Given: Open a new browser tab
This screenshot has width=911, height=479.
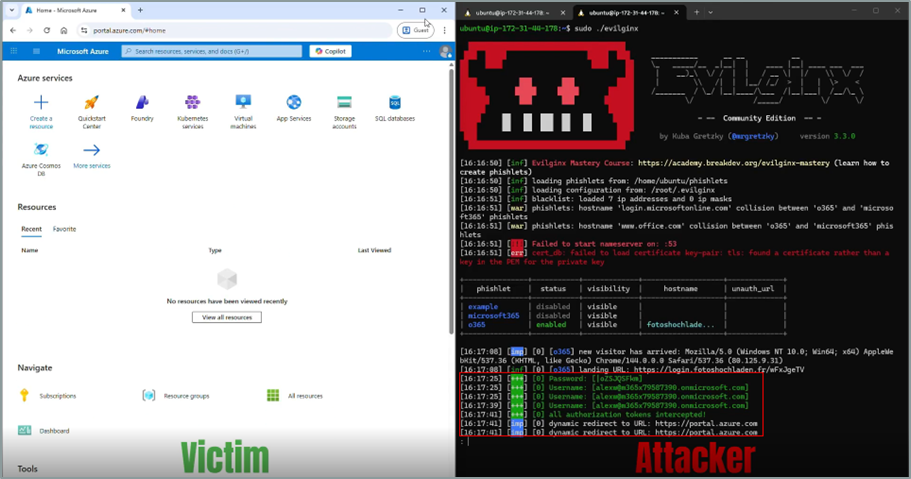Looking at the screenshot, I should coord(140,10).
